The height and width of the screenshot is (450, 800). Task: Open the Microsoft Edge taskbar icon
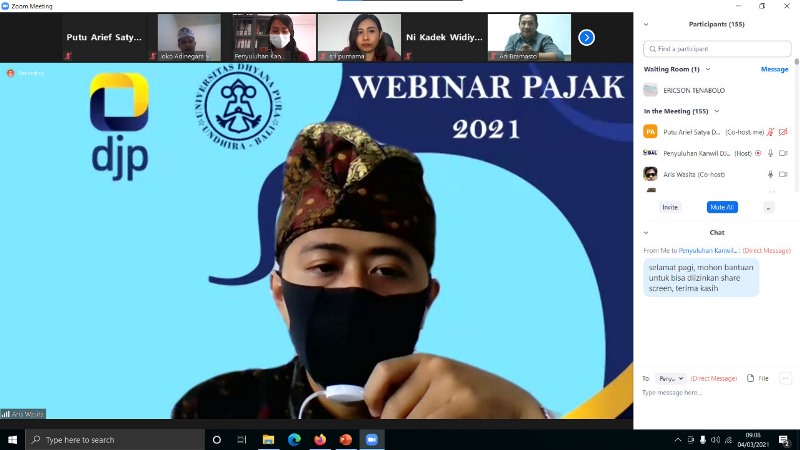tap(294, 439)
